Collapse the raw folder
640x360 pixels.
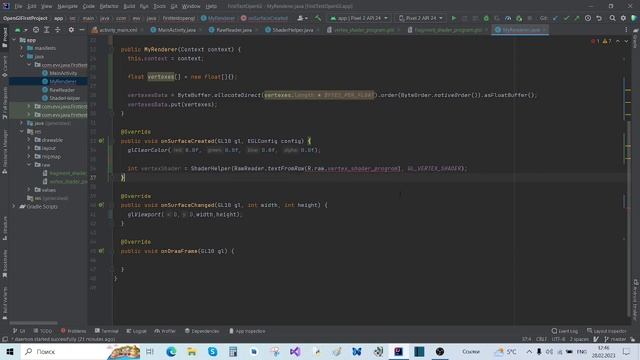click(x=29, y=165)
